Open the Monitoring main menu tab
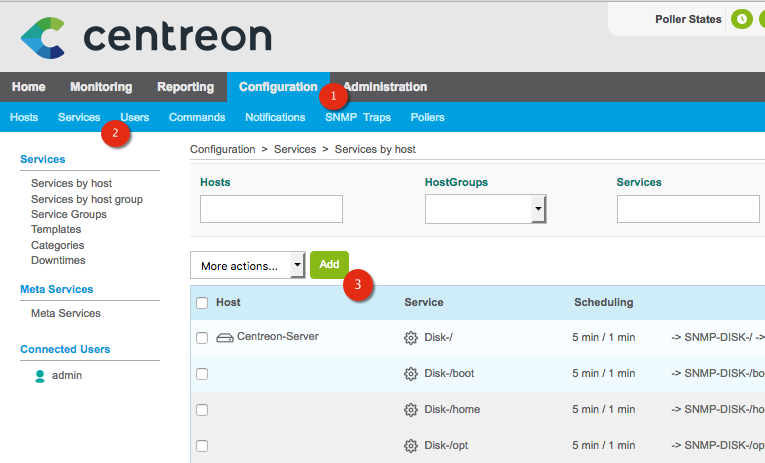This screenshot has height=463, width=765. pyautogui.click(x=101, y=87)
